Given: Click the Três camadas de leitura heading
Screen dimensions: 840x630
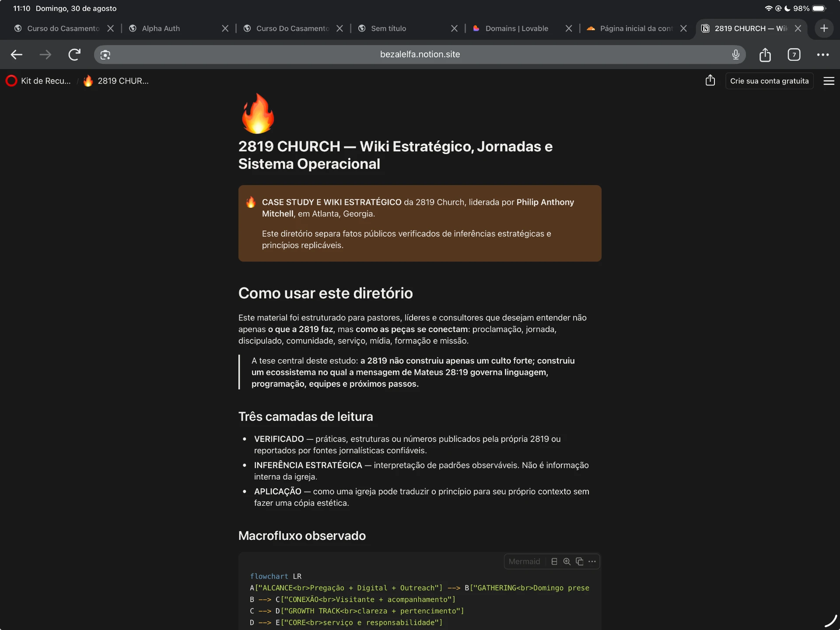Looking at the screenshot, I should (305, 416).
